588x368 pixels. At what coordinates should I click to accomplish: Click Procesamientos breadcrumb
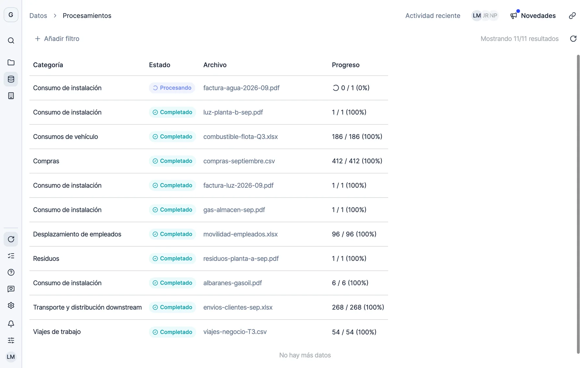[x=87, y=16]
